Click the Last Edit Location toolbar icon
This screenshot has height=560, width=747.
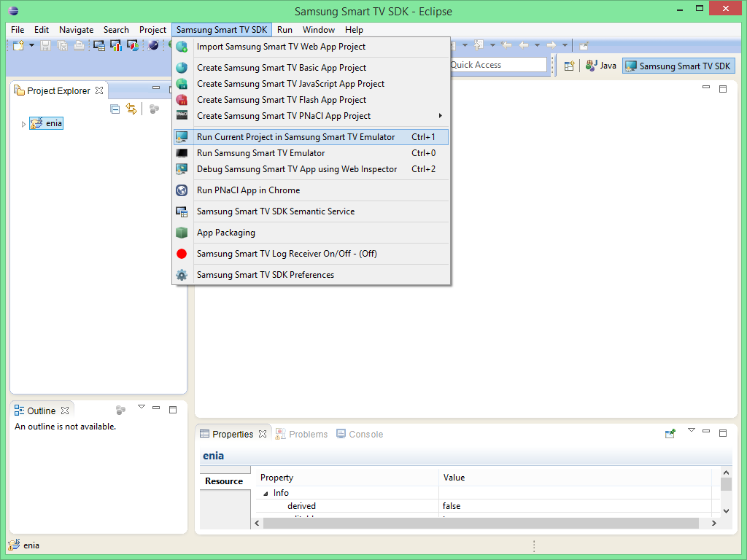click(506, 45)
